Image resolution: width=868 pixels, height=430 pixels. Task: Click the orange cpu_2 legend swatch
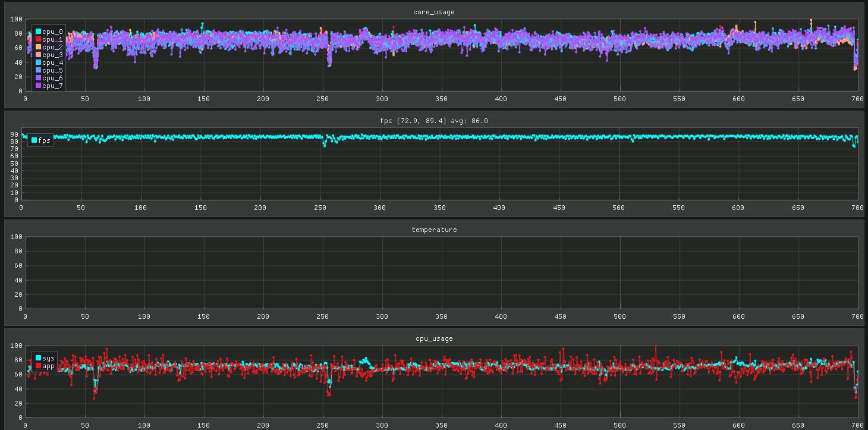(x=38, y=47)
